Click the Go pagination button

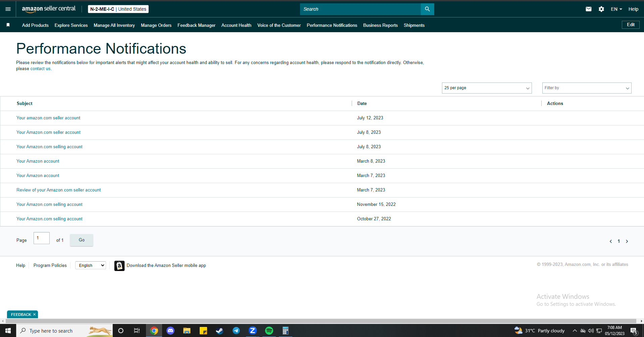coord(82,240)
